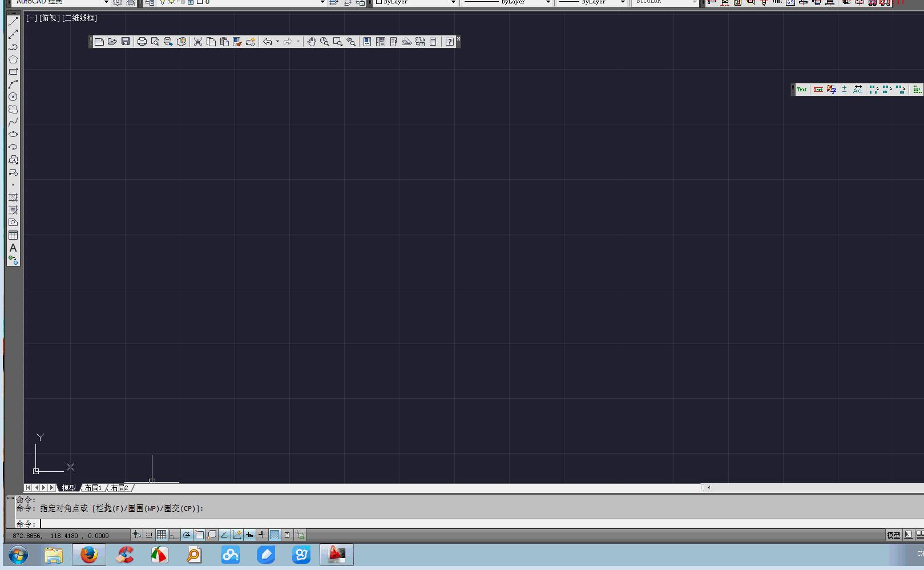Open the CCleaner taskbar icon
Screen dimensions: 924x570
tap(124, 555)
